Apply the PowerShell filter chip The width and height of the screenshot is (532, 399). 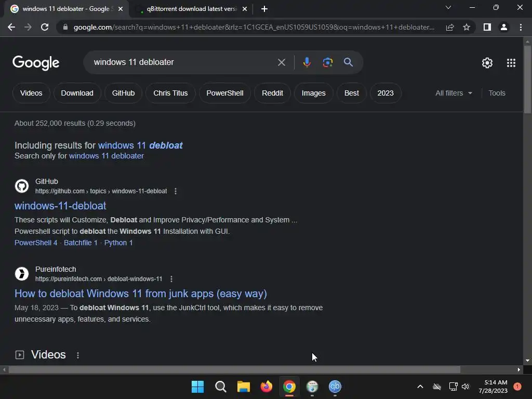[224, 93]
